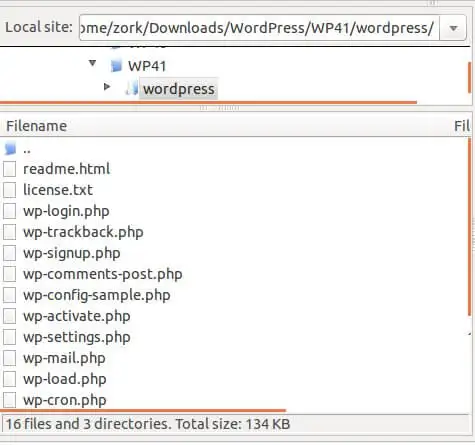Open the Local site path dropdown

click(453, 28)
